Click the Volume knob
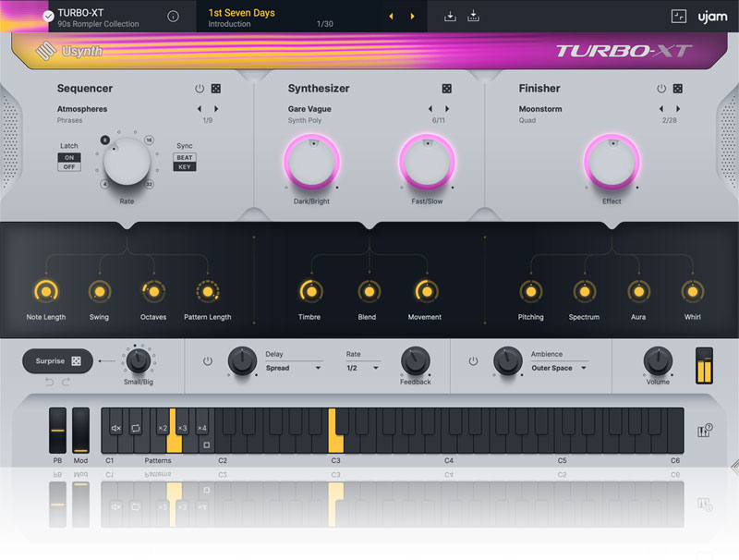This screenshot has height=560, width=739. (658, 360)
